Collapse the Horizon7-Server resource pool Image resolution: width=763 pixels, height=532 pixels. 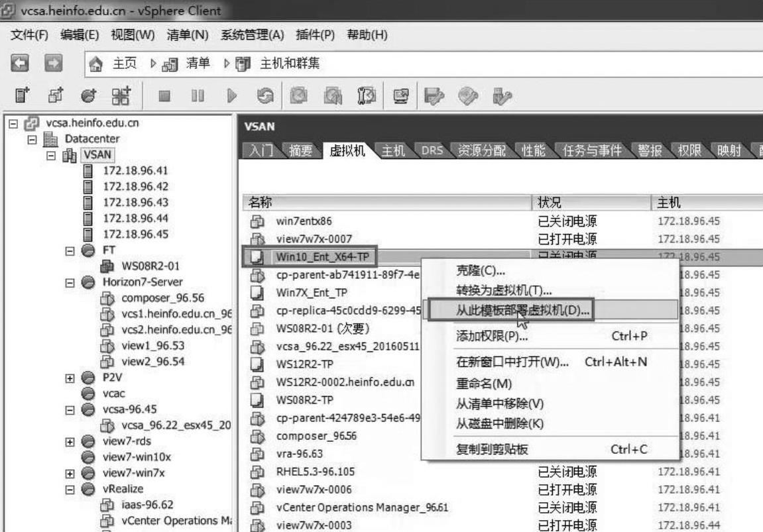70,282
